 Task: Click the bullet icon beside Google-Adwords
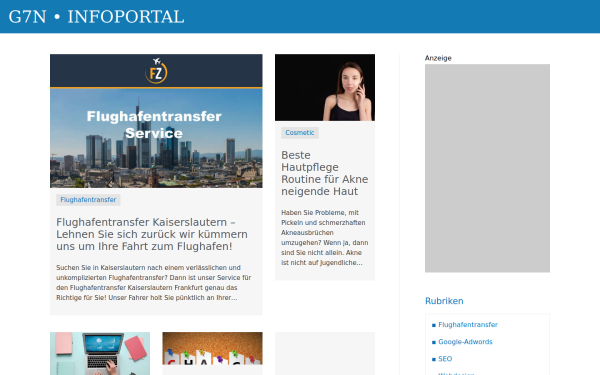tap(434, 342)
